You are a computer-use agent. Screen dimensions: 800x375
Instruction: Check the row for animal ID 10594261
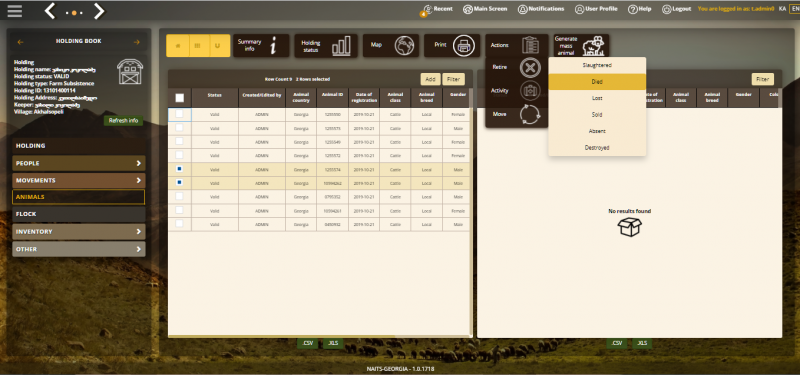tap(179, 210)
